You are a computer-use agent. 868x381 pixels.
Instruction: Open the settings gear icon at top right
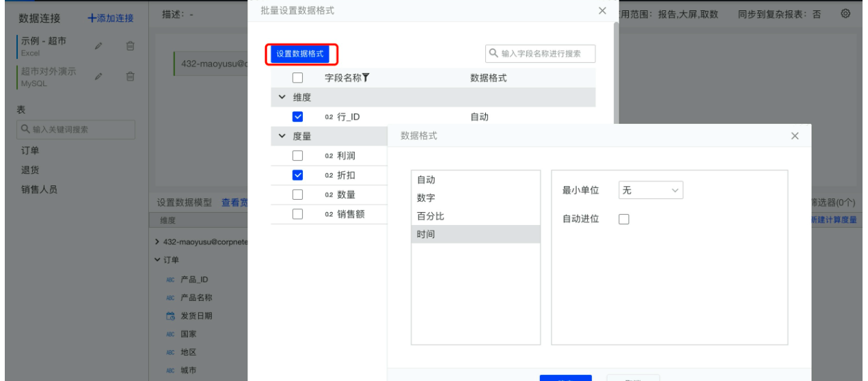tap(845, 14)
